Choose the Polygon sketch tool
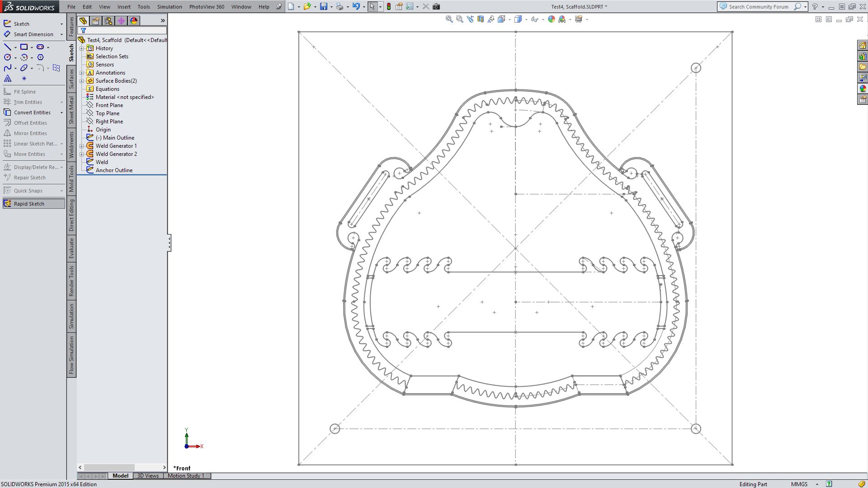 tap(40, 57)
